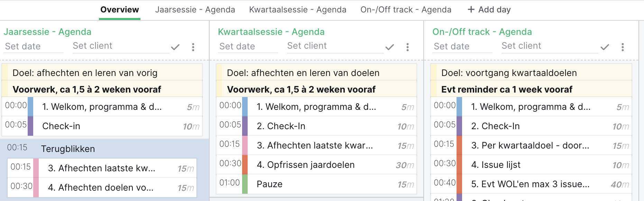The height and width of the screenshot is (201, 644).
Task: Click the plus icon to add day
Action: click(471, 10)
